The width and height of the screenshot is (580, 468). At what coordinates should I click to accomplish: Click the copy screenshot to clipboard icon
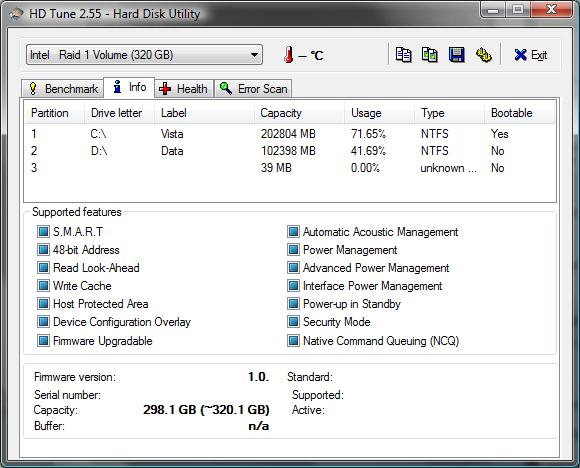tap(430, 55)
